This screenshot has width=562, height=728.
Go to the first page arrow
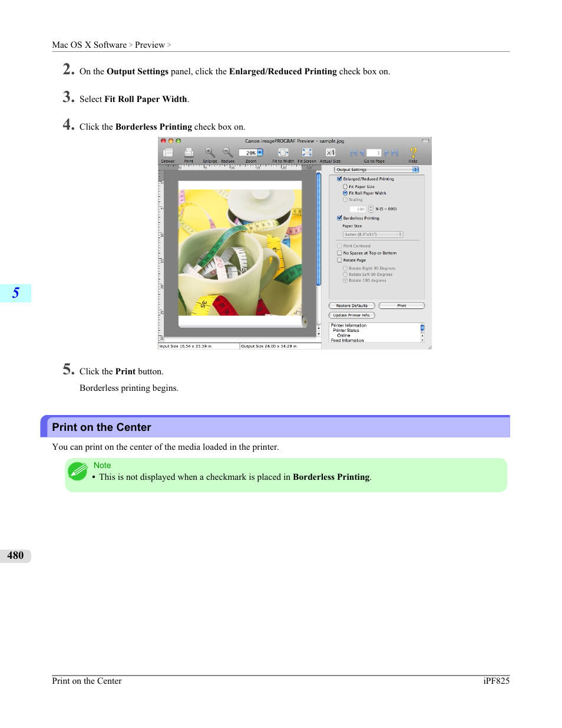click(x=353, y=153)
